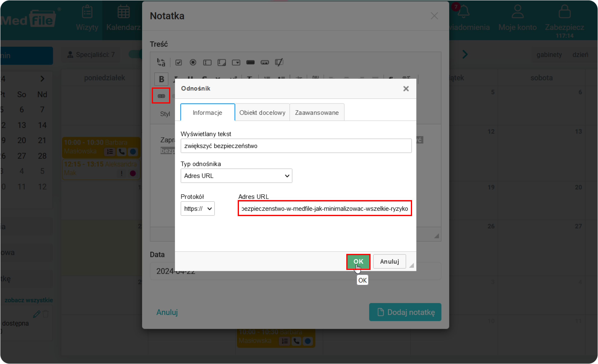This screenshot has width=598, height=364.
Task: Click the exclamation icon on the Aleksandra Mak appointment
Action: pos(121,173)
